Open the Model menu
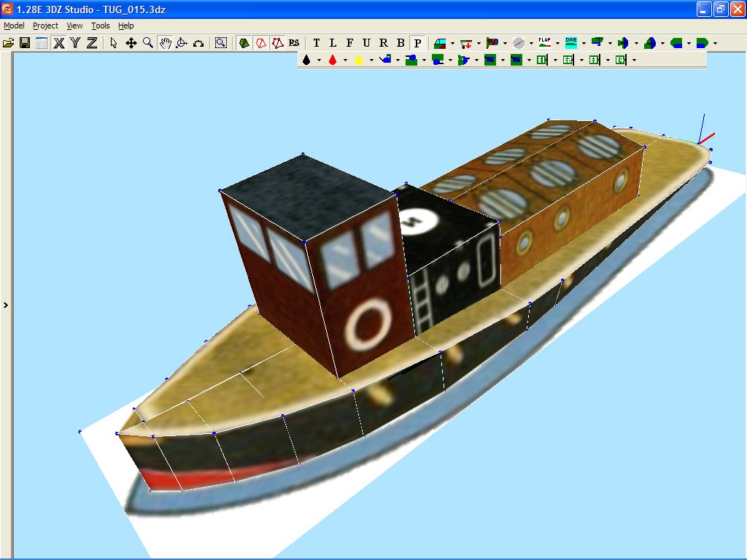747x560 pixels. [x=14, y=25]
